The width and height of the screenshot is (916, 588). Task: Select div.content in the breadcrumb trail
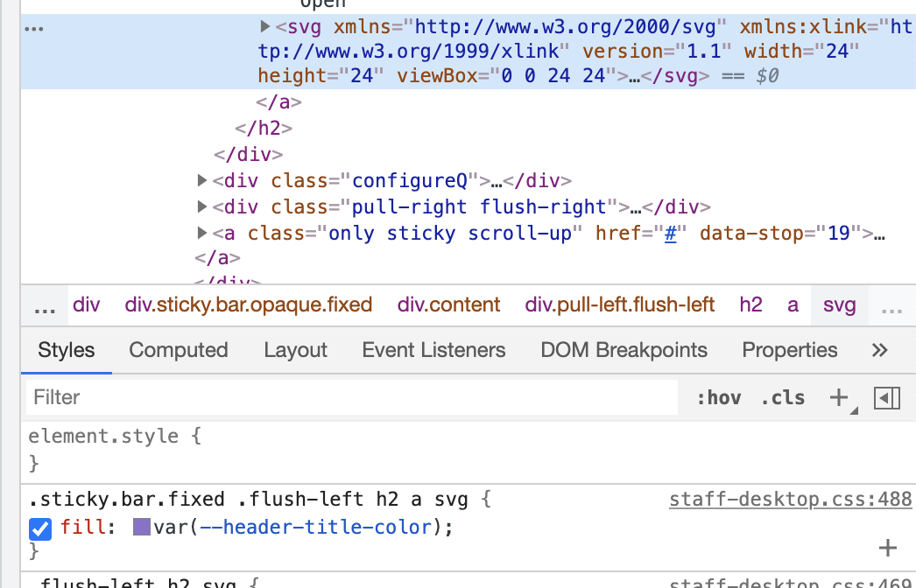pos(448,305)
